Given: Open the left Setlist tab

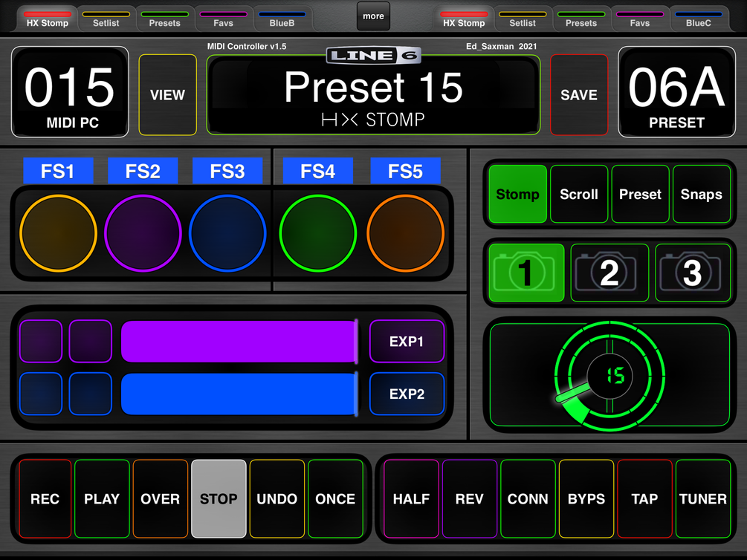Looking at the screenshot, I should (x=106, y=20).
